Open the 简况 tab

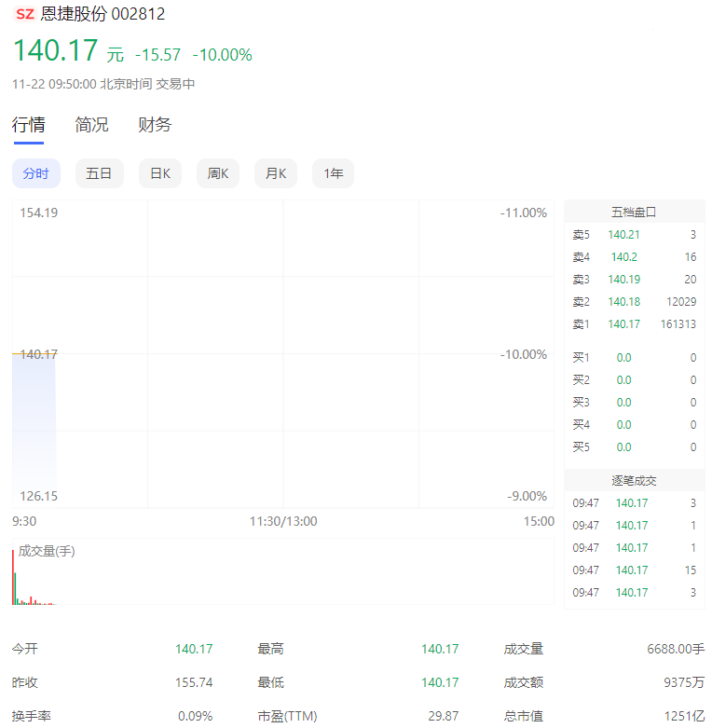tap(91, 125)
